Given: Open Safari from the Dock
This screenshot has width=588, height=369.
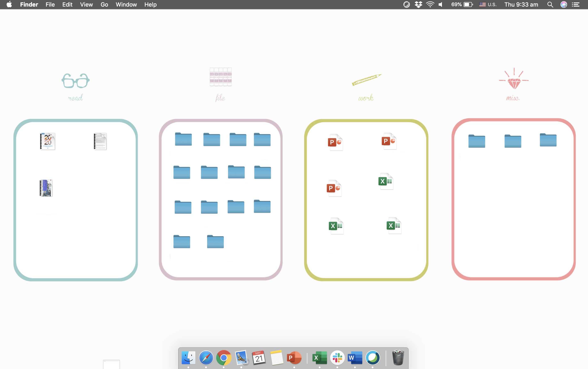Looking at the screenshot, I should point(206,358).
